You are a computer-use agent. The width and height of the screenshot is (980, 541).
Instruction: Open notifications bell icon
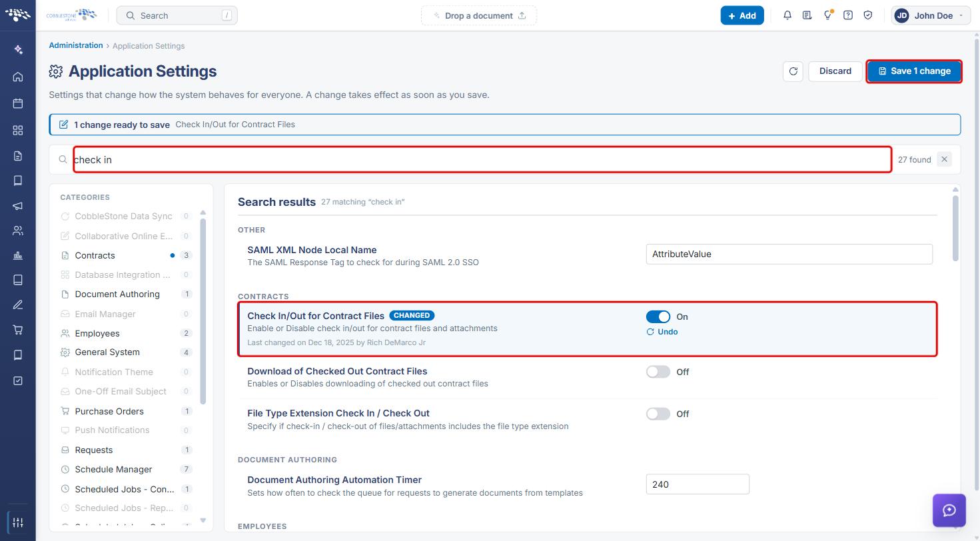click(x=787, y=15)
